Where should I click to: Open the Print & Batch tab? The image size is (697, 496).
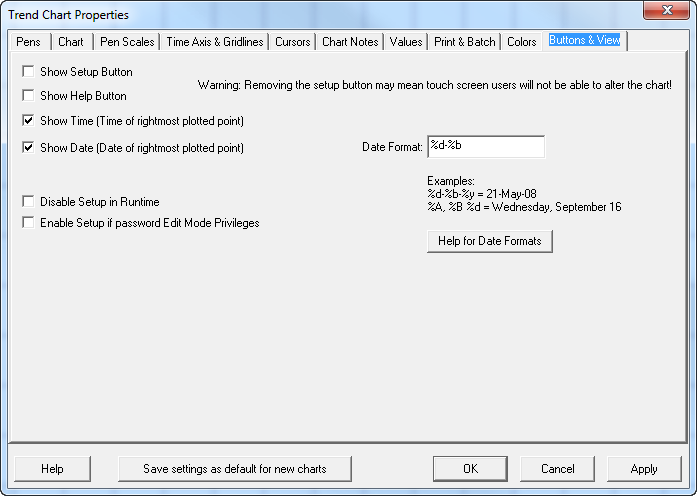point(464,42)
